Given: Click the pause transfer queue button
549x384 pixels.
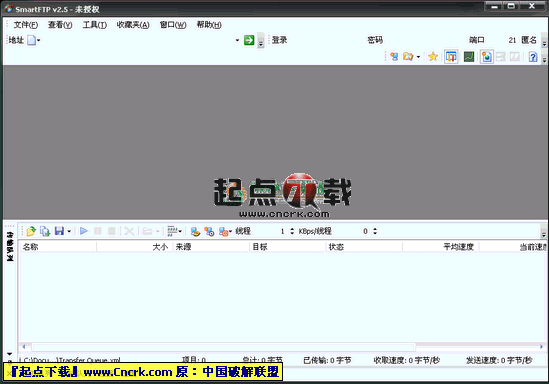Looking at the screenshot, I should (x=98, y=231).
